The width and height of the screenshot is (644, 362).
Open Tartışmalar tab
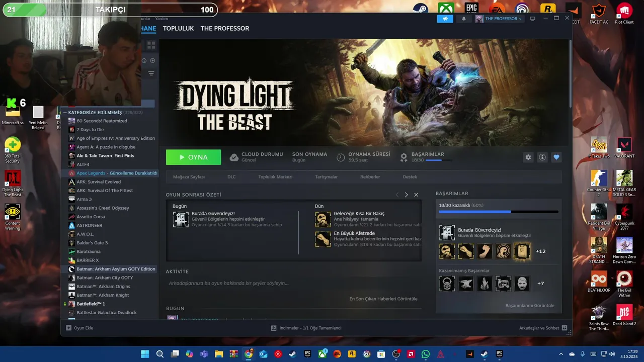coord(326,177)
